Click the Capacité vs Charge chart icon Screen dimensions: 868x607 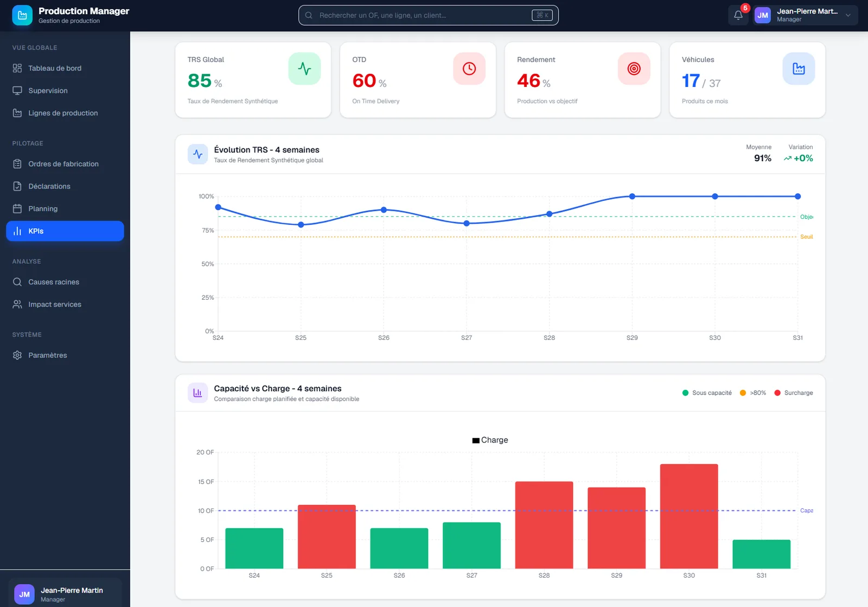coord(198,393)
